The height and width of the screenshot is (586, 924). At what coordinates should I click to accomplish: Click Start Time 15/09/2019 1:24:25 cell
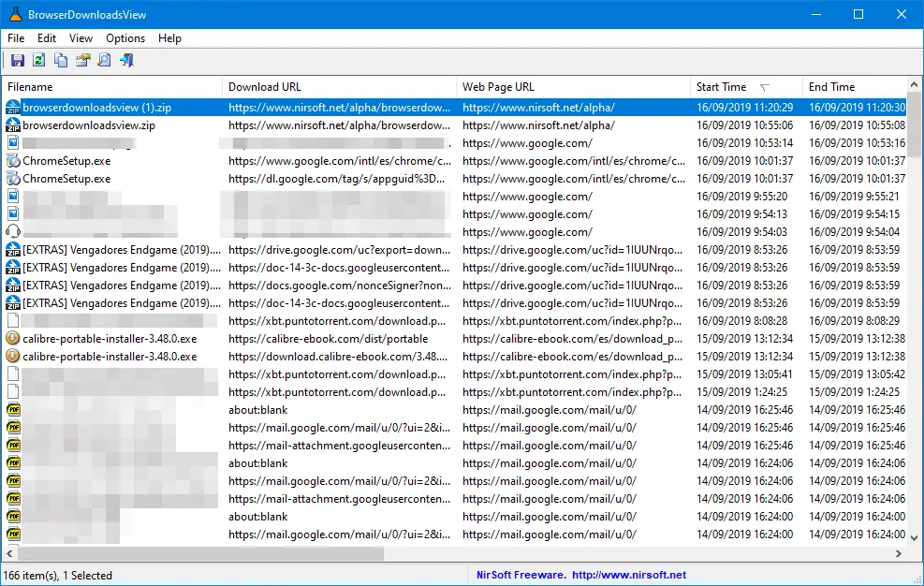point(741,391)
